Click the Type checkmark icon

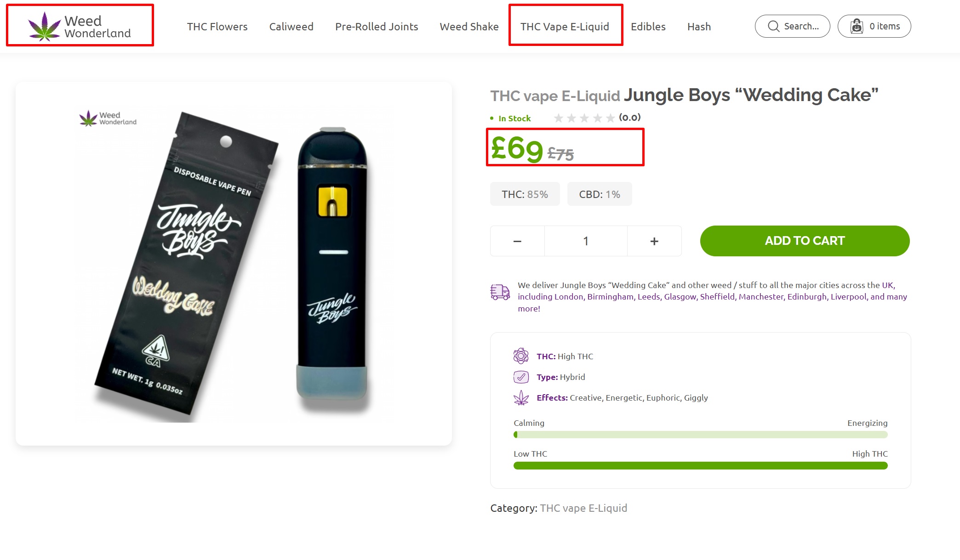[x=521, y=377]
